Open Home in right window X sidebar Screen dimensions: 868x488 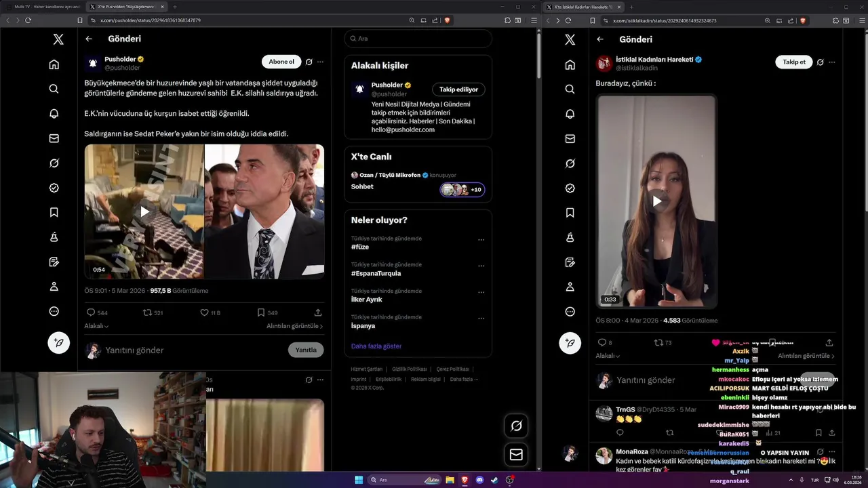570,64
